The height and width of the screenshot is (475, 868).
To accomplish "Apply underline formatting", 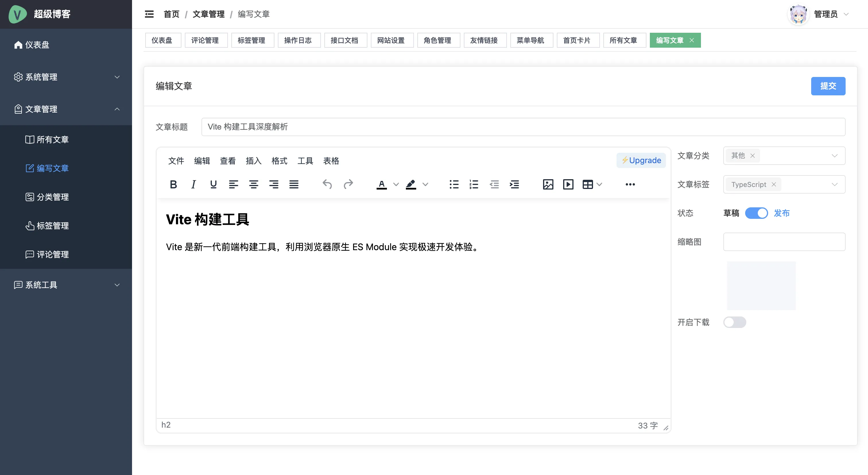I will (213, 184).
